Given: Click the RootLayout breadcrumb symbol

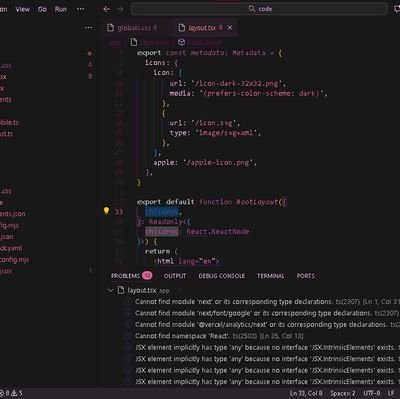Looking at the screenshot, I should coord(200,42).
